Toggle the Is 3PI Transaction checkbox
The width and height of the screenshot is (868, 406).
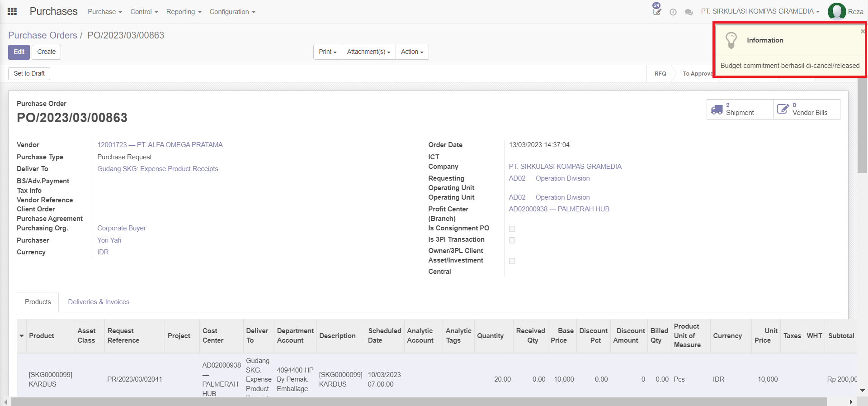[x=512, y=240]
